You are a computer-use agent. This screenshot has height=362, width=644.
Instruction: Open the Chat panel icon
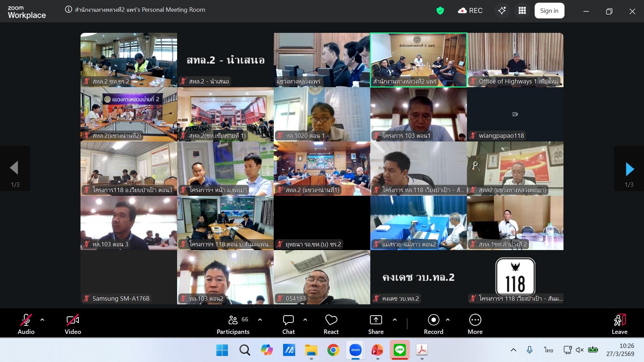click(288, 320)
